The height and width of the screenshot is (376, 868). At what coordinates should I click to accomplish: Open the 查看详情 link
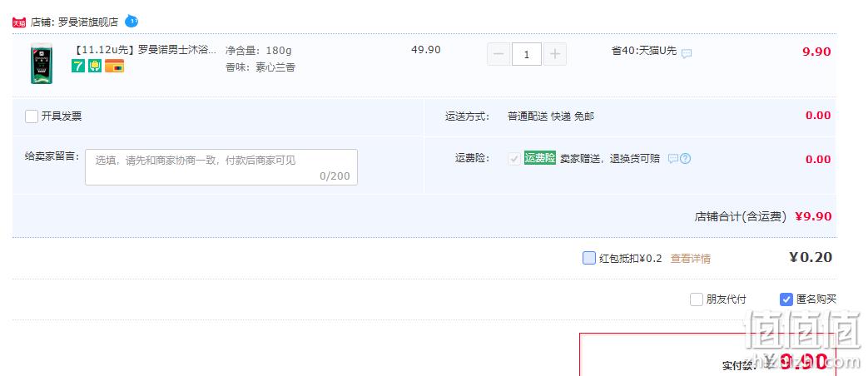click(x=690, y=258)
